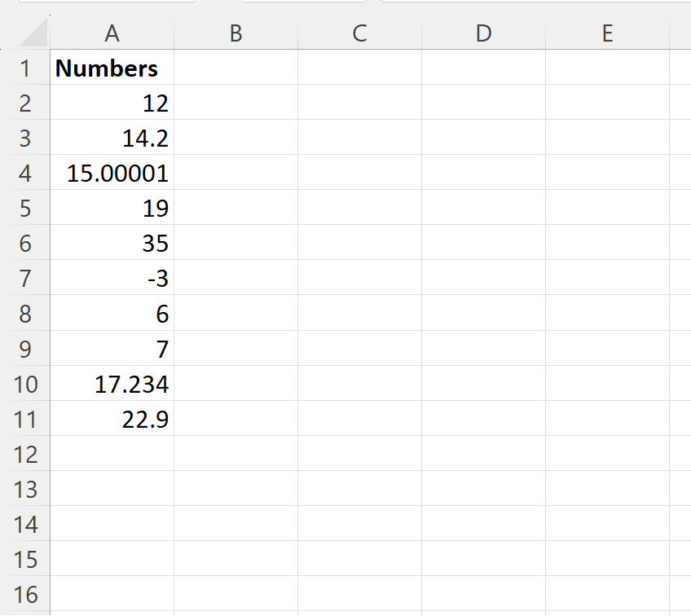Click empty cell D5
Viewport: 691px width, 616px height.
coord(483,208)
